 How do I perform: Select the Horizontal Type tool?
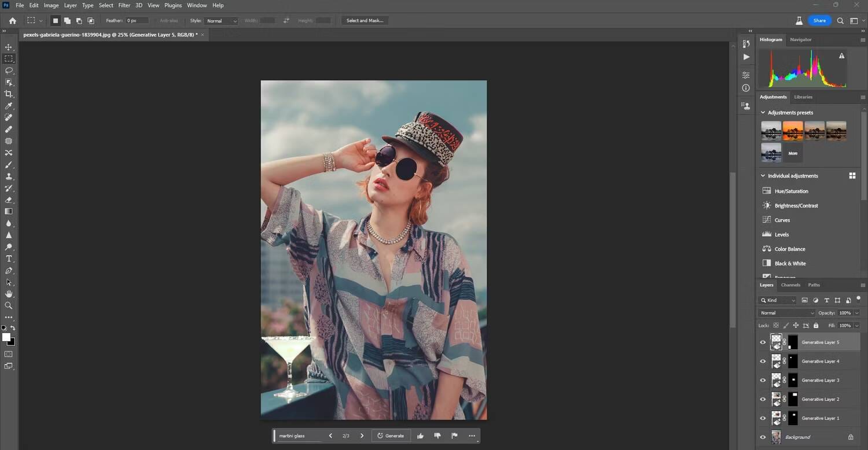[x=9, y=259]
